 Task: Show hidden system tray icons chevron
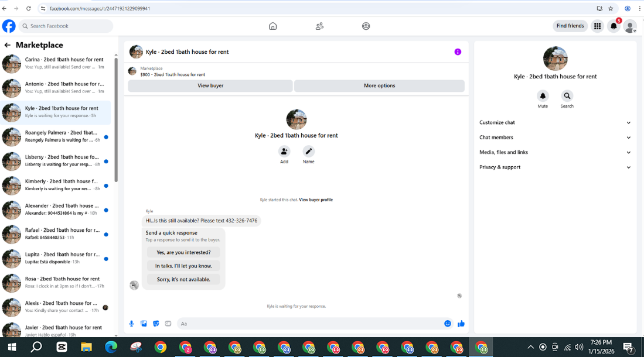tap(531, 347)
